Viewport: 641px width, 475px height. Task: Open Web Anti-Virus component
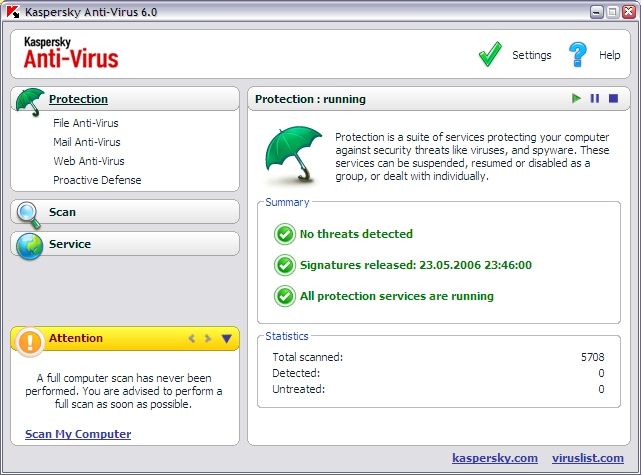(89, 161)
